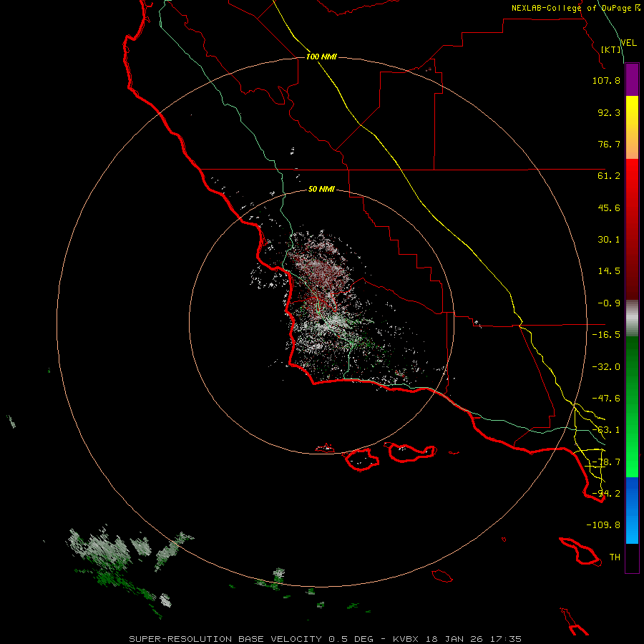644x644 pixels.
Task: Click the VEL label above the color scale
Action: (628, 43)
